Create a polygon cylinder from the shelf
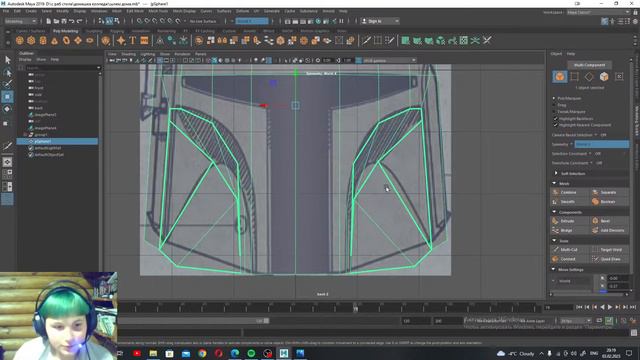 [x=43, y=40]
